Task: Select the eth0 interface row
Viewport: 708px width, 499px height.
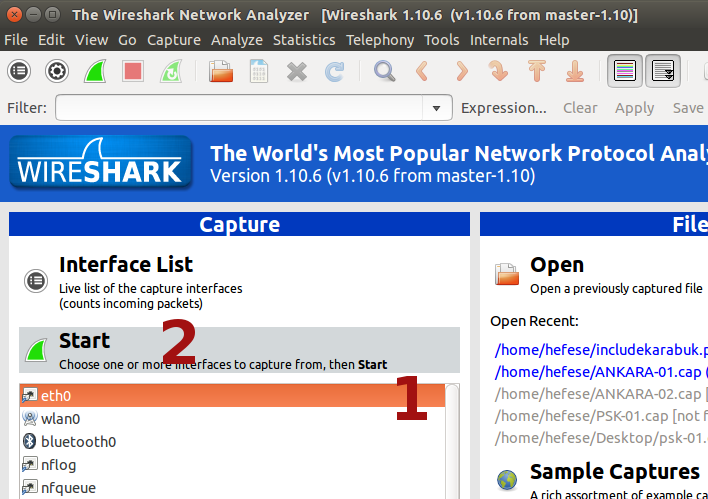Action: pos(232,396)
